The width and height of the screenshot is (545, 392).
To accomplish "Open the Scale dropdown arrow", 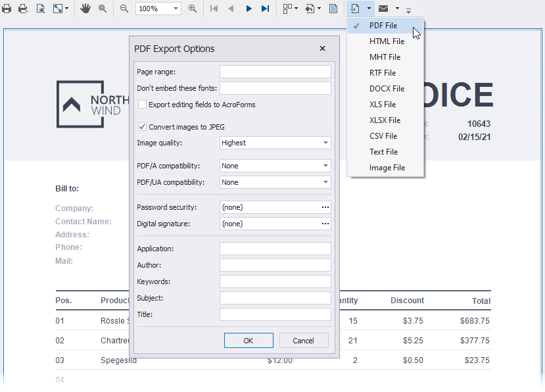I will (x=67, y=9).
